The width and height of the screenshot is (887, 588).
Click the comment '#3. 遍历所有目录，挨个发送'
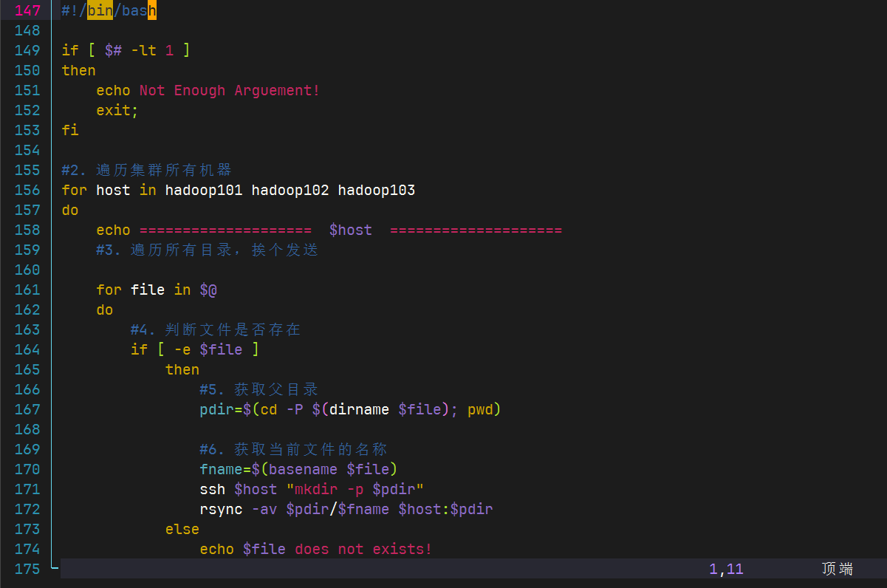[208, 250]
